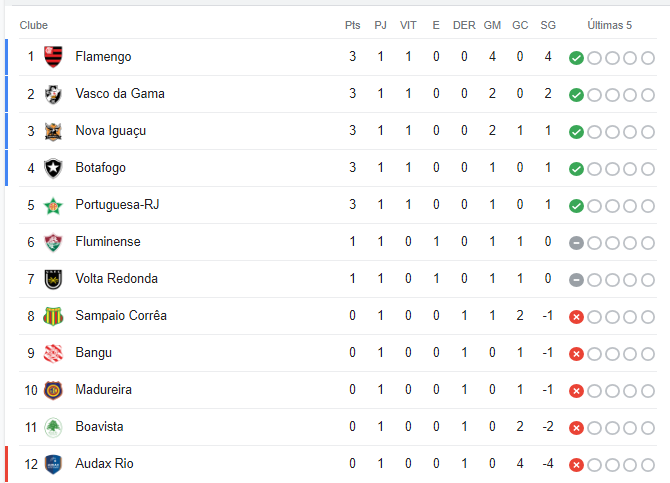The height and width of the screenshot is (483, 670).
Task: Click the Últimas 5 column header
Action: click(610, 25)
